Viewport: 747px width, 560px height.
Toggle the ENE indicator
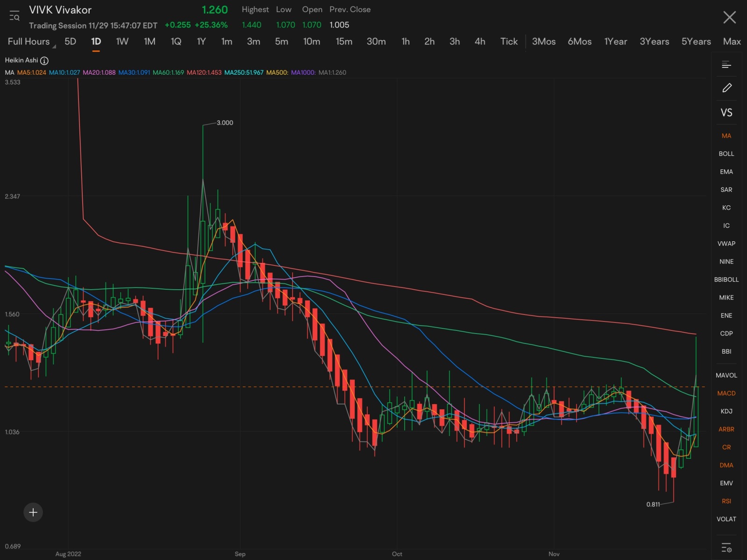pyautogui.click(x=726, y=315)
